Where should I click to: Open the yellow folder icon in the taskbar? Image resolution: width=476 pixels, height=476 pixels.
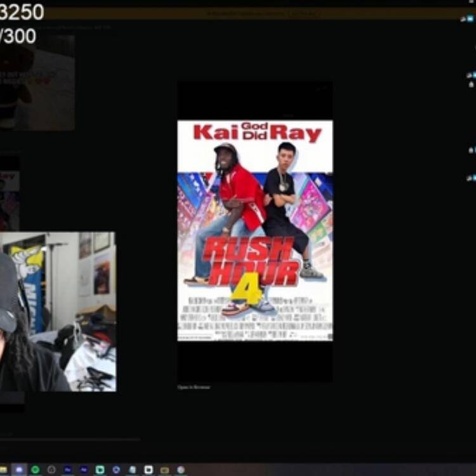tap(164, 470)
